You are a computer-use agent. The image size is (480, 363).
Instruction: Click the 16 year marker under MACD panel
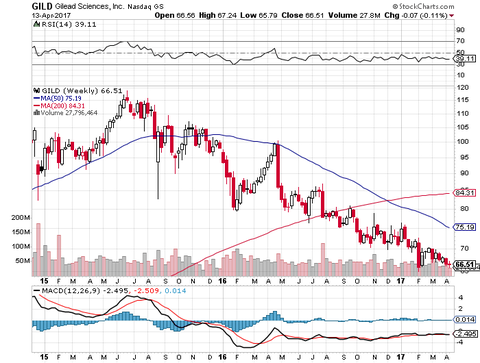222,357
